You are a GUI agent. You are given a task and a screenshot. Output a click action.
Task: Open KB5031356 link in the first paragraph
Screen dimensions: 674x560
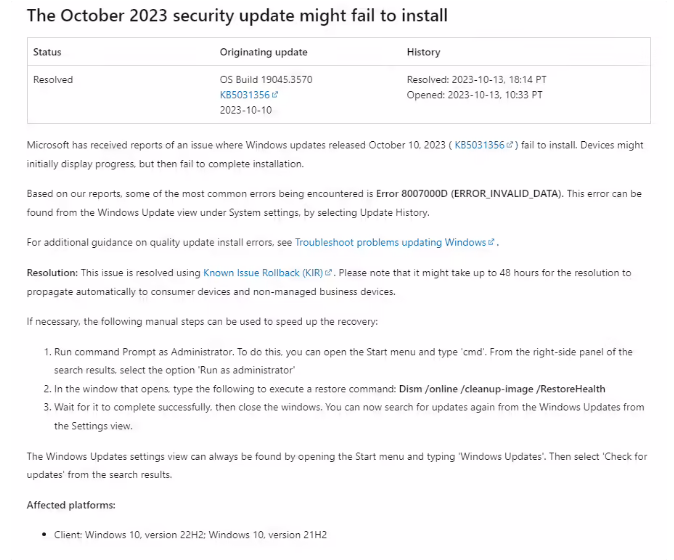coord(479,145)
